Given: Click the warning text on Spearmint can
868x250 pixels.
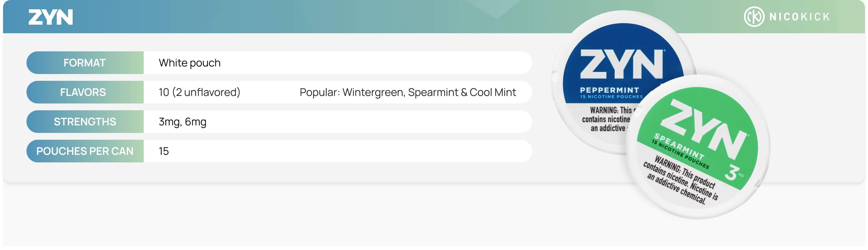Looking at the screenshot, I should coord(681,180).
